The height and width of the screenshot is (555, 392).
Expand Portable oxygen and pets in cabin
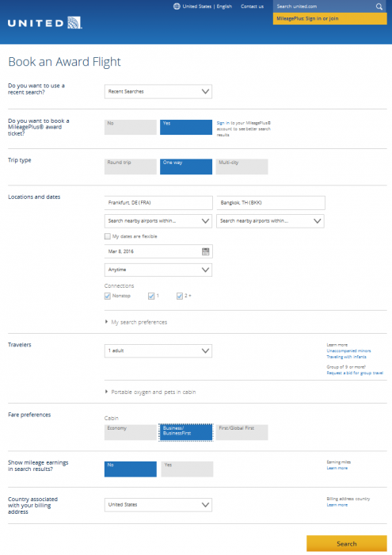106,392
